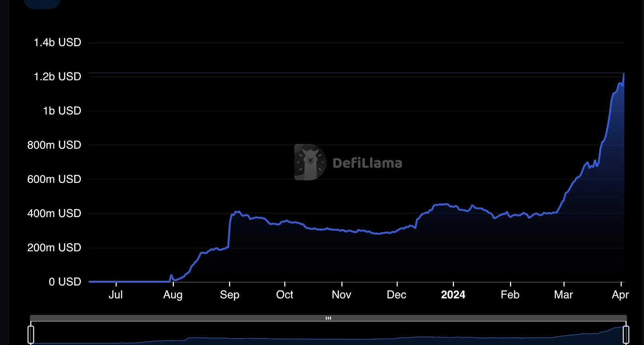Screen dimensions: 644x345
Task: Click the range bar center grip
Action: [x=328, y=318]
